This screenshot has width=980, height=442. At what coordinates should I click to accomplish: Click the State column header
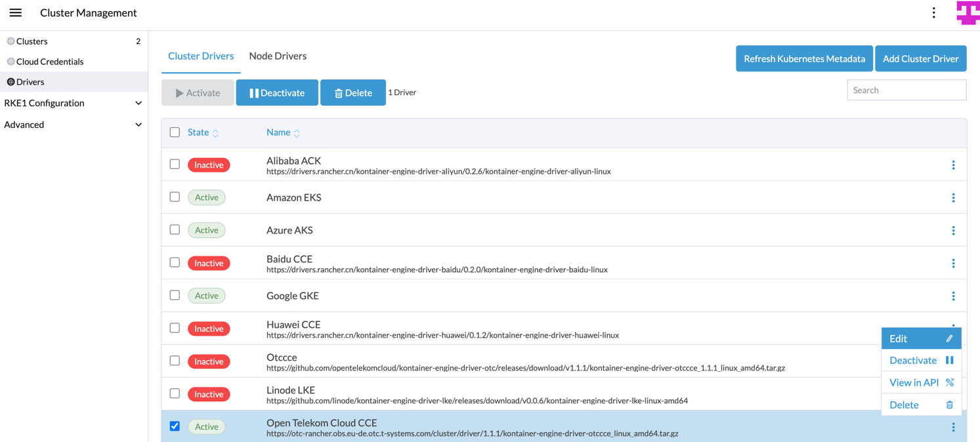tap(198, 132)
